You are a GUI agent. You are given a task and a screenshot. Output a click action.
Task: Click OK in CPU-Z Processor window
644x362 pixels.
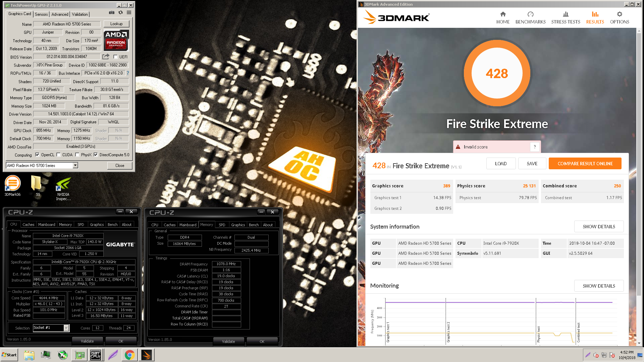tap(121, 341)
